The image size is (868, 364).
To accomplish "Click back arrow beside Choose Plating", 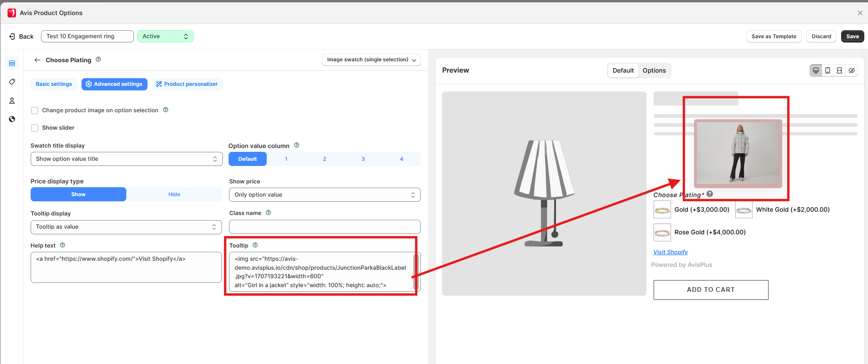I will point(37,60).
